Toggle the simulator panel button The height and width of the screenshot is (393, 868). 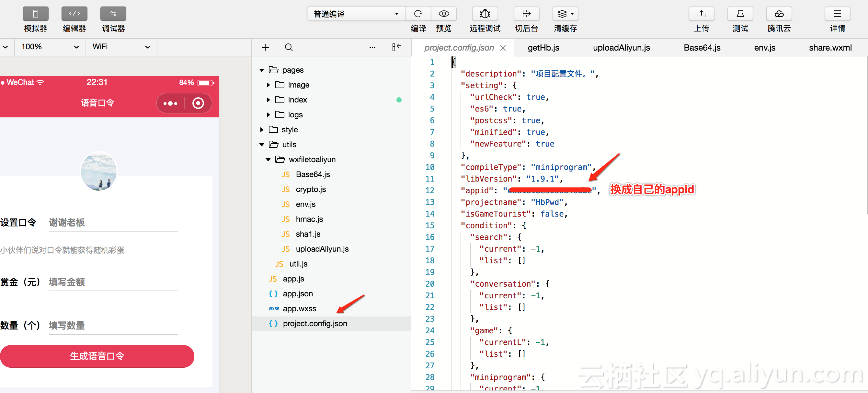click(x=35, y=14)
